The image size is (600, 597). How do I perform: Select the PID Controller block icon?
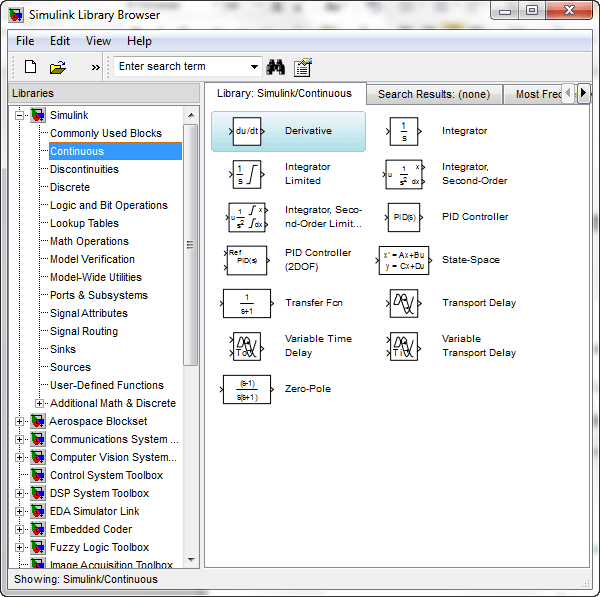(404, 217)
